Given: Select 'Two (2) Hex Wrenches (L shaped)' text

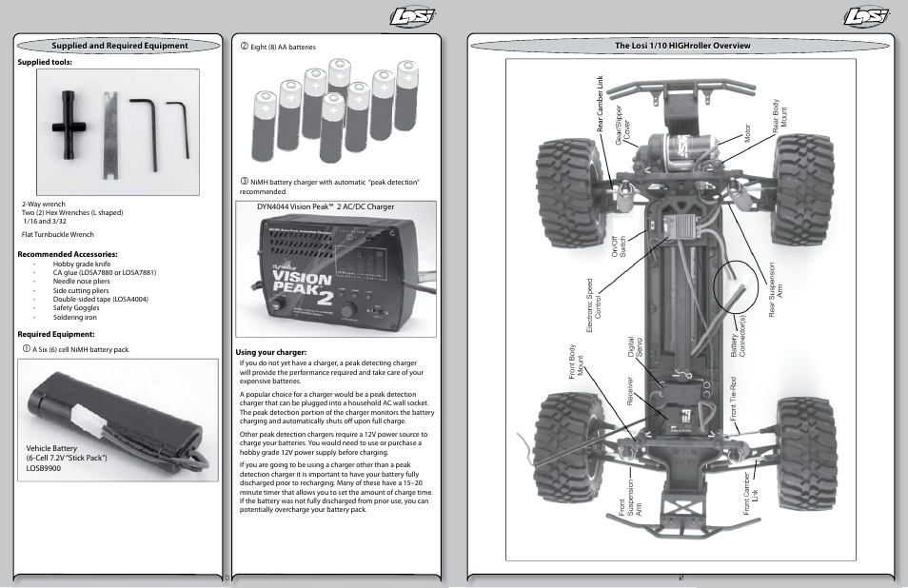Looking at the screenshot, I should pos(72,212).
